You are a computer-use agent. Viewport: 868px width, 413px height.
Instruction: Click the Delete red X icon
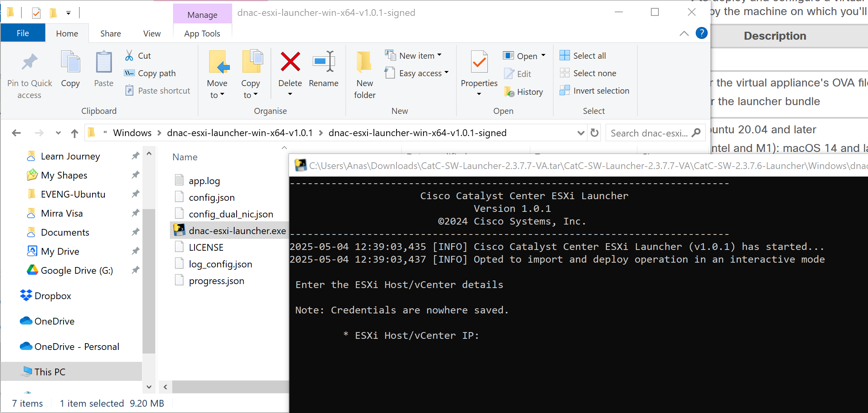click(290, 62)
